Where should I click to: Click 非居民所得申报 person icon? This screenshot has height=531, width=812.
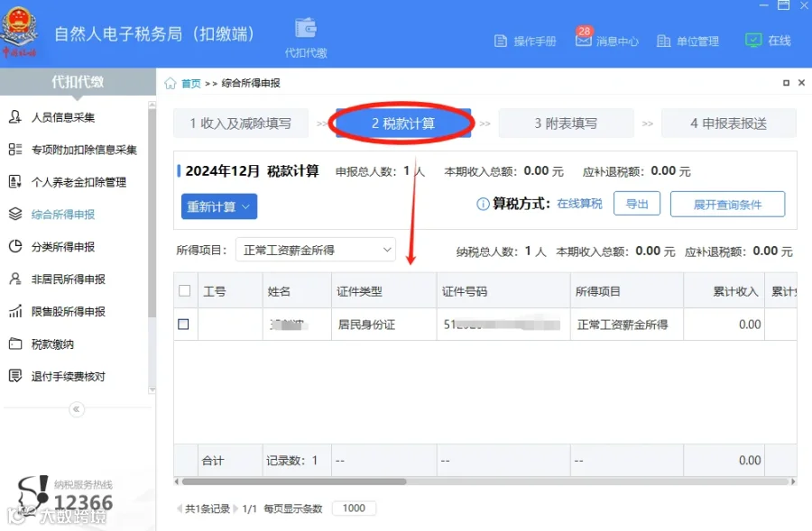click(x=15, y=279)
